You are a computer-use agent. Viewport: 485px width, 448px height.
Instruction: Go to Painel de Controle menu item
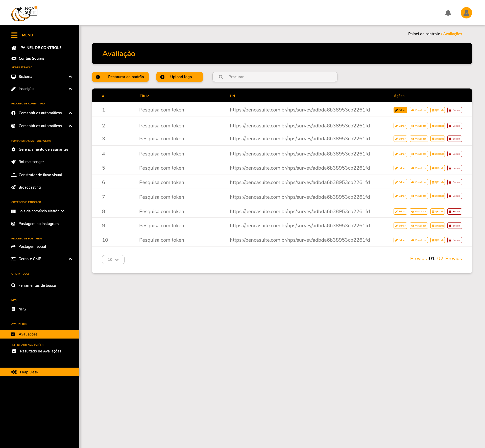point(41,48)
